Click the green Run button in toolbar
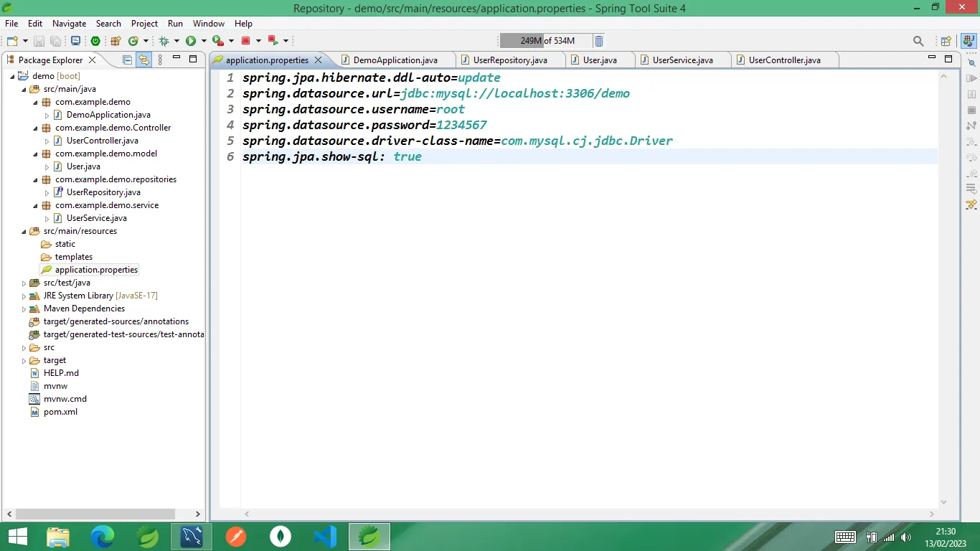This screenshot has width=980, height=551. 191,41
